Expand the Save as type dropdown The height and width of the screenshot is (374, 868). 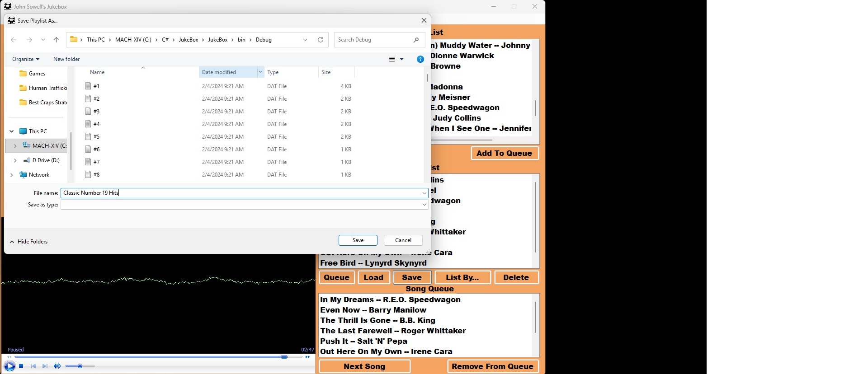(x=424, y=205)
